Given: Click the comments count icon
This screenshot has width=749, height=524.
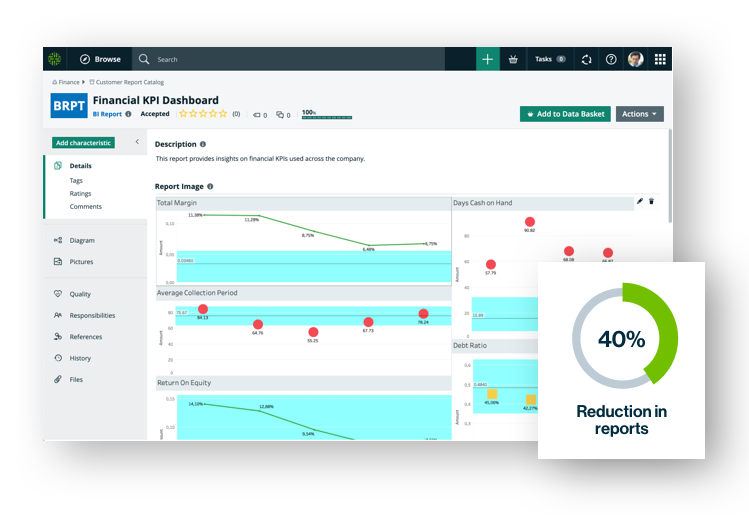Looking at the screenshot, I should pyautogui.click(x=280, y=115).
